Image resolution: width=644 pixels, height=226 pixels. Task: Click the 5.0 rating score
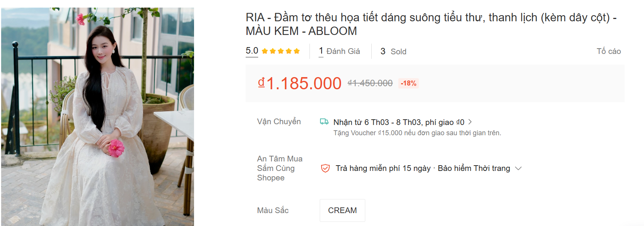tap(252, 51)
